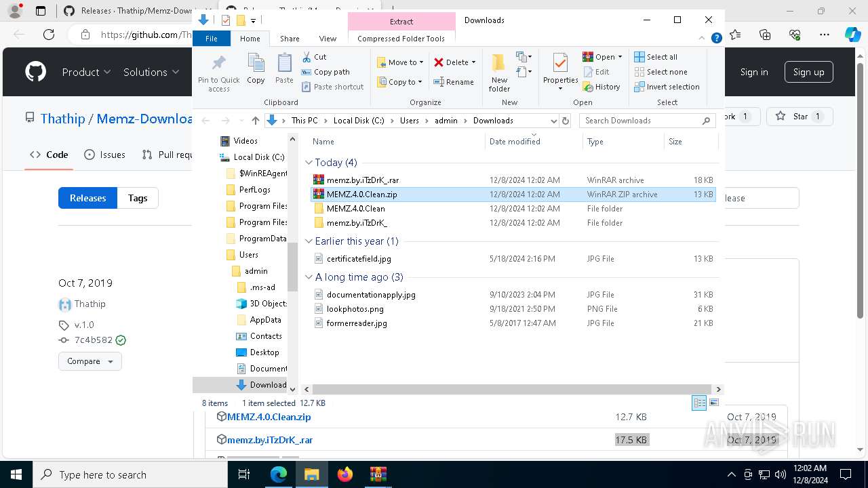Open Firefox from taskbar
Image resolution: width=868 pixels, height=488 pixels.
[345, 474]
